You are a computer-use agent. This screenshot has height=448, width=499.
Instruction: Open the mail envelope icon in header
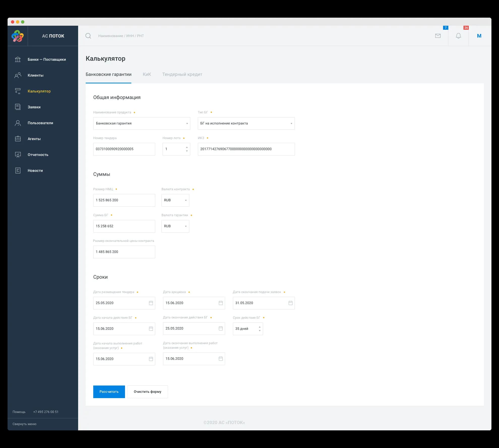[x=438, y=36]
